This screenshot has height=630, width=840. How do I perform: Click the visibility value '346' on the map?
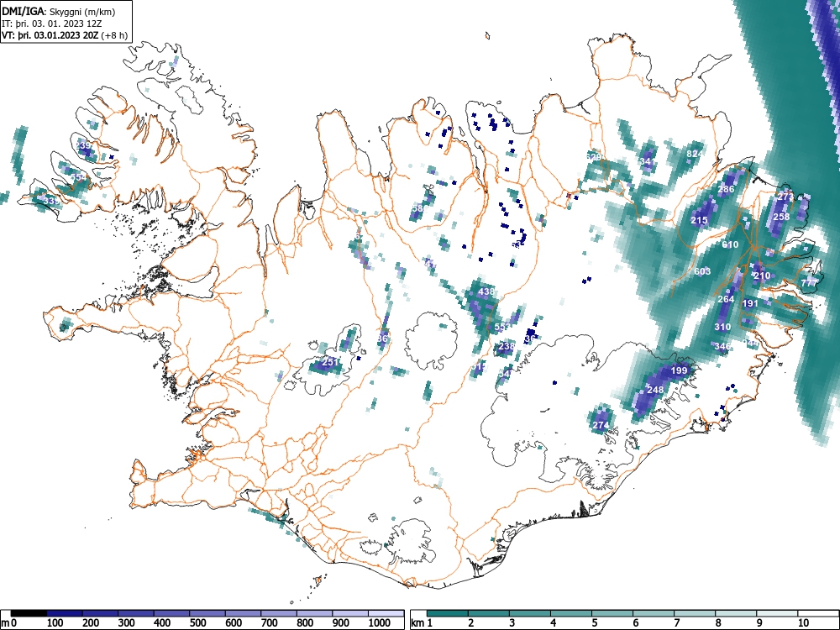click(x=722, y=347)
